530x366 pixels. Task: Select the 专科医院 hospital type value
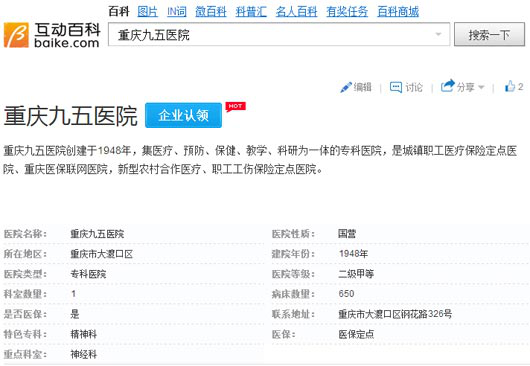(x=88, y=274)
